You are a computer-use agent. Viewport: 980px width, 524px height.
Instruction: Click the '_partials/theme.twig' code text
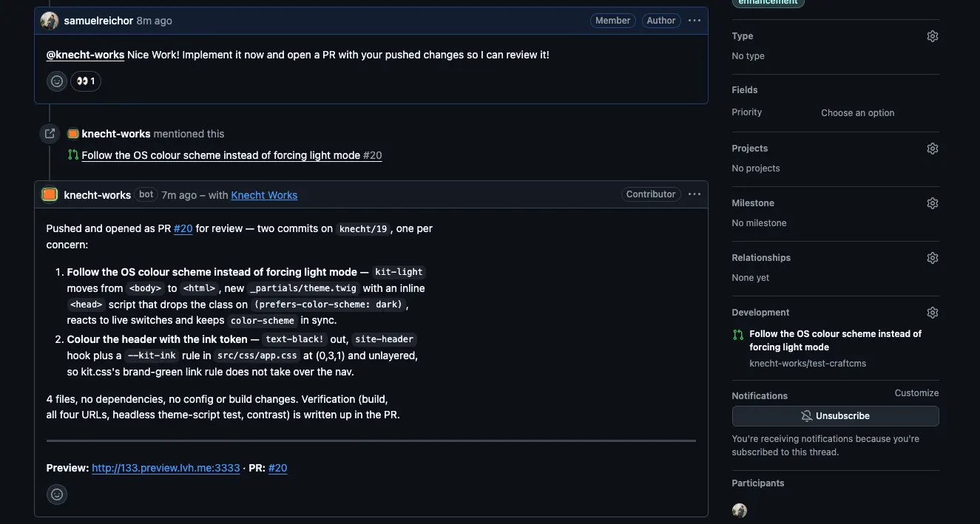(x=303, y=288)
